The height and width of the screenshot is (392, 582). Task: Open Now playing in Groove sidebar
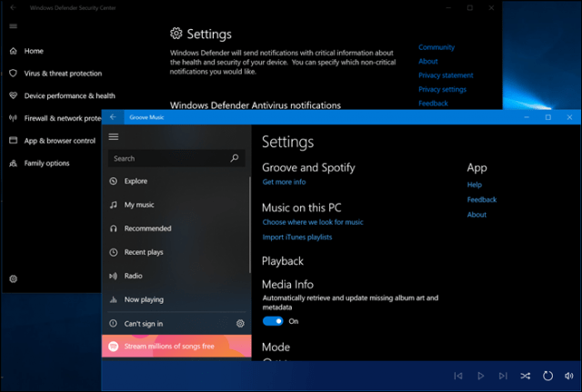coord(176,299)
